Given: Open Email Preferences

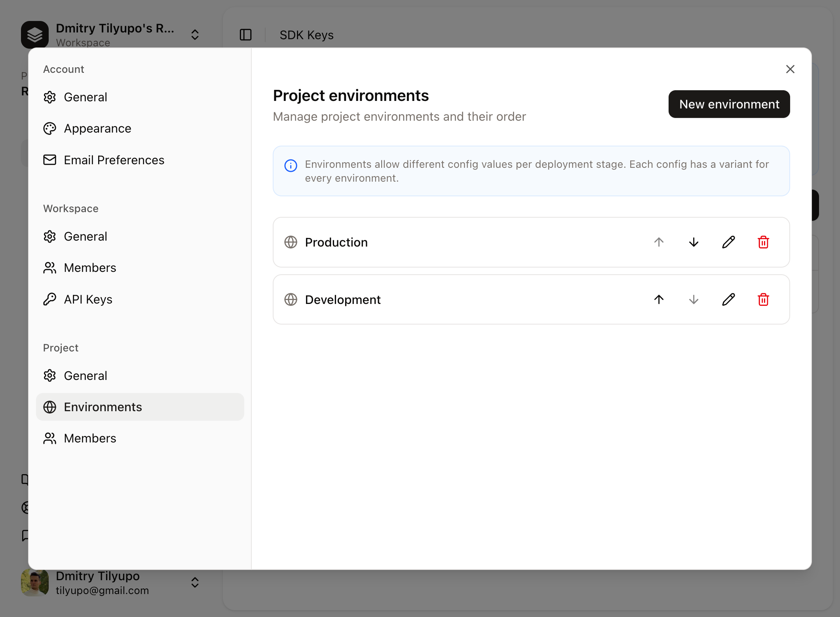Looking at the screenshot, I should [x=114, y=160].
